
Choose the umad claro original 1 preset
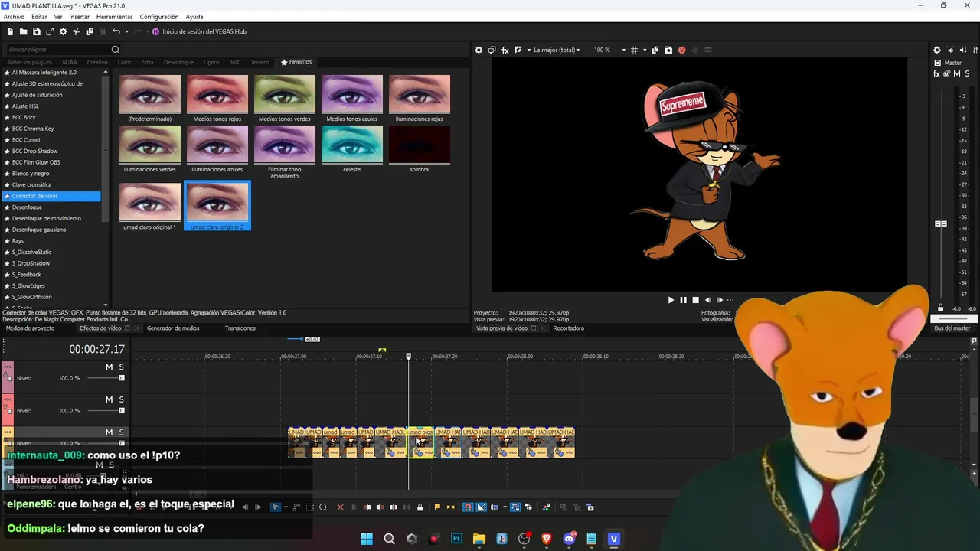point(150,202)
